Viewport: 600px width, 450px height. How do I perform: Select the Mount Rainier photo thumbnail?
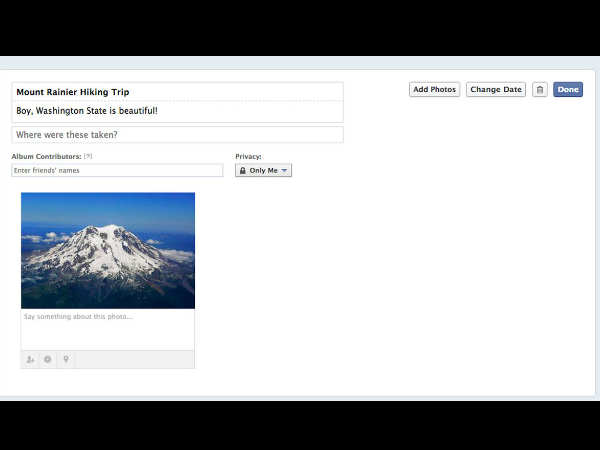(108, 251)
